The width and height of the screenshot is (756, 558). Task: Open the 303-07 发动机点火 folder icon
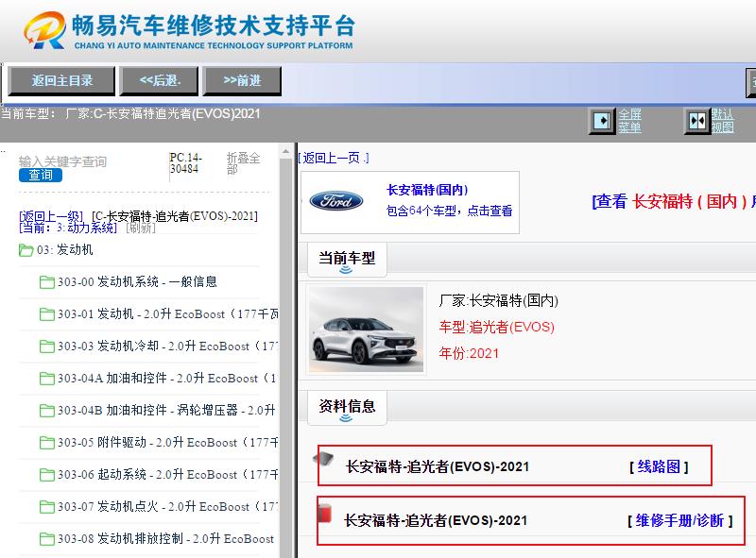tap(46, 507)
